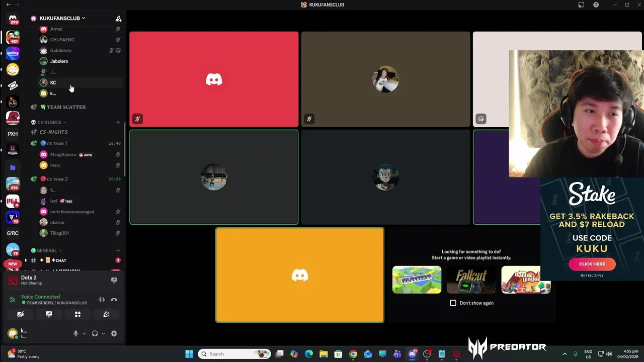The height and width of the screenshot is (362, 644).
Task: Open the soundboard icon
Action: point(106,314)
